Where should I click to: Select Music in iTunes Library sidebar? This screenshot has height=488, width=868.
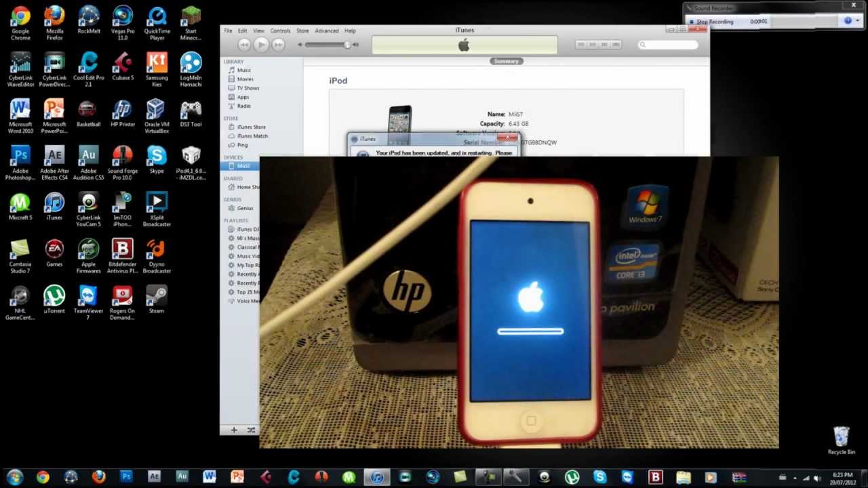[244, 70]
